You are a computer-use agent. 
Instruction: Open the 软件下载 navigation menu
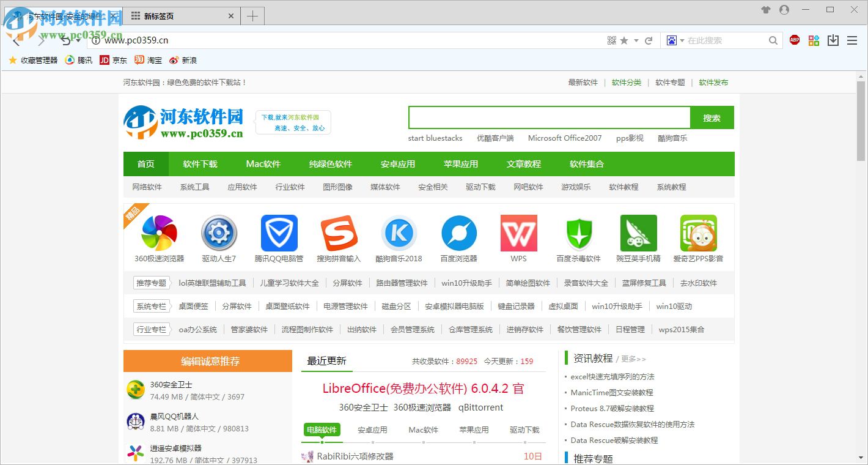pyautogui.click(x=200, y=164)
